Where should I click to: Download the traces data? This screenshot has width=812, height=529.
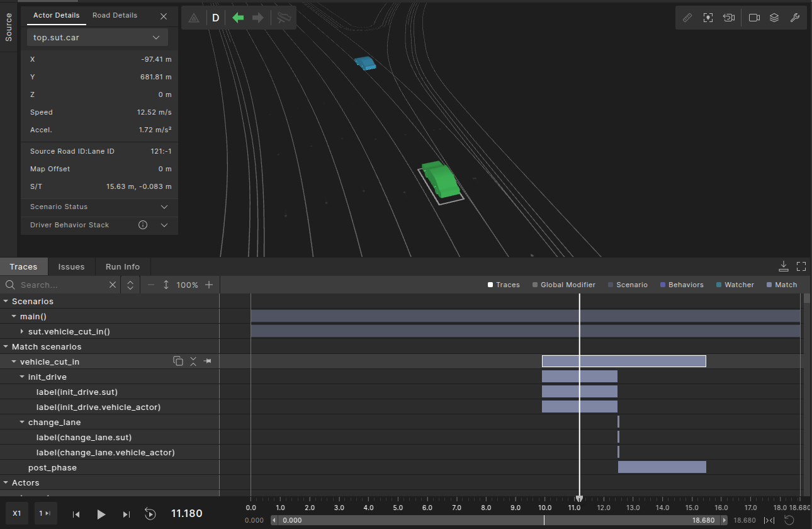783,266
